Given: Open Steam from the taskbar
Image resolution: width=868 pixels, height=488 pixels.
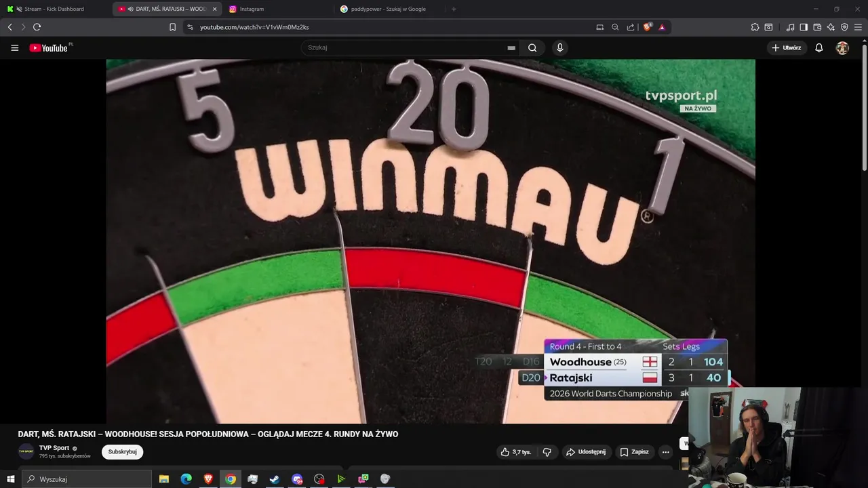Looking at the screenshot, I should [x=275, y=479].
